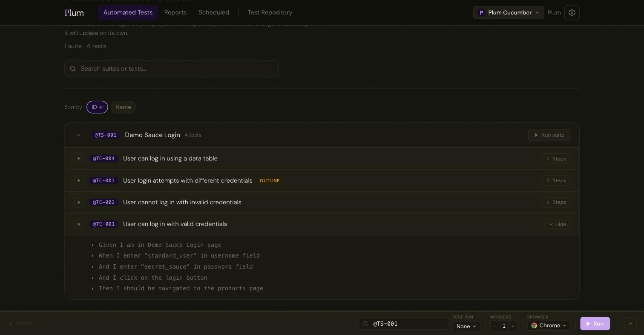Click the Plum text beside project dropdown
The height and width of the screenshot is (335, 644).
coord(554,13)
